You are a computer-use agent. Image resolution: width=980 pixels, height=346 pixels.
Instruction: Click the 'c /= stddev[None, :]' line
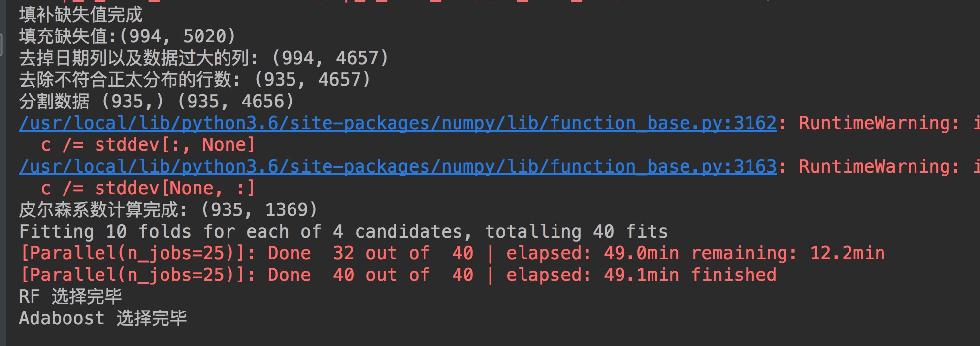pyautogui.click(x=148, y=188)
